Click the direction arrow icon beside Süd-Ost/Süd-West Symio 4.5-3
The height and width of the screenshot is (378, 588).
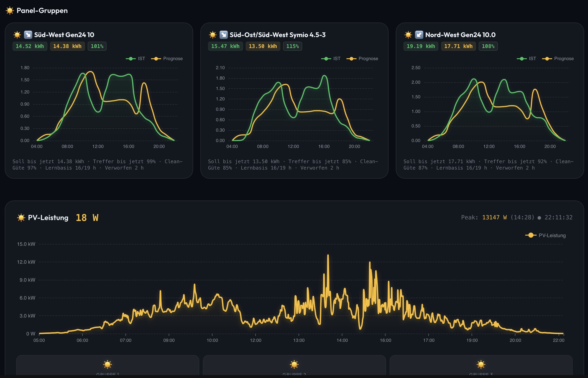223,35
